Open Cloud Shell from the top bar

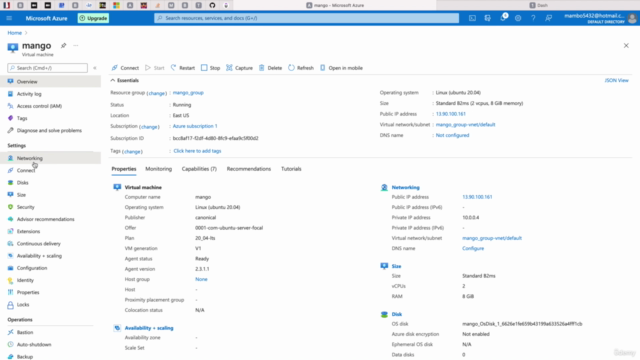(x=472, y=18)
